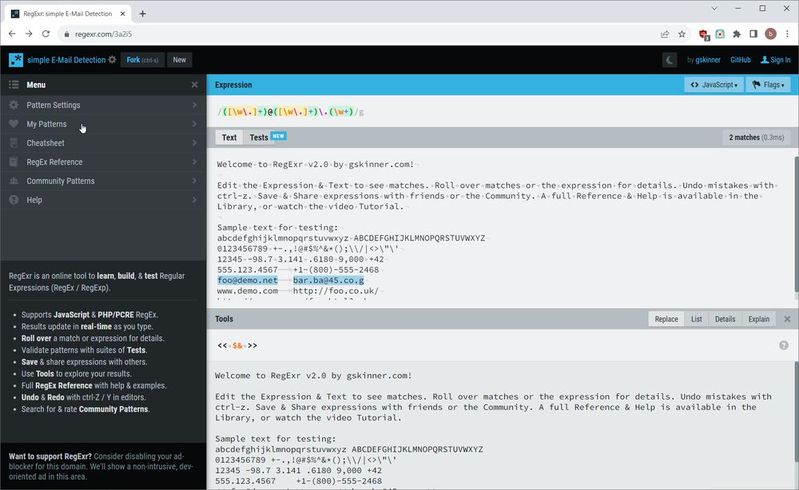Click the text area vertical scrollbar
The image size is (799, 490).
796,224
